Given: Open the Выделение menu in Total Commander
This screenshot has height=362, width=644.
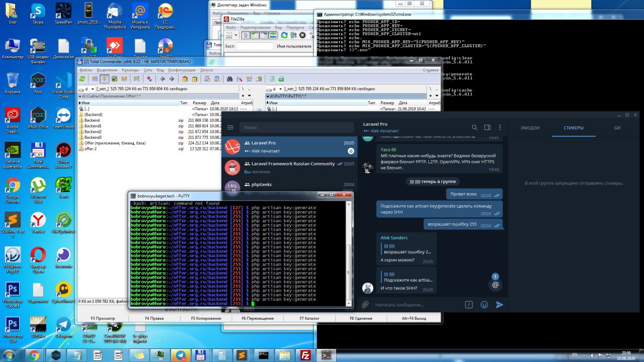Looking at the screenshot, I should tap(107, 70).
